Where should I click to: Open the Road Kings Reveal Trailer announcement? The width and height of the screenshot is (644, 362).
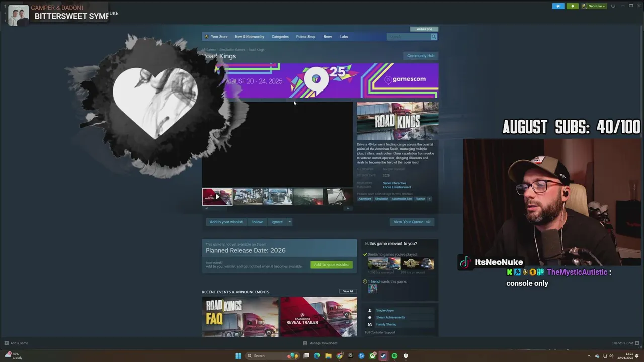pos(318,317)
